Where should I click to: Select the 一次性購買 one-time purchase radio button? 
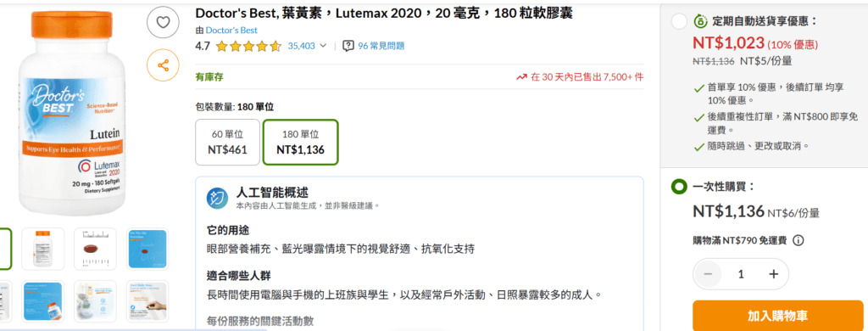click(x=679, y=187)
